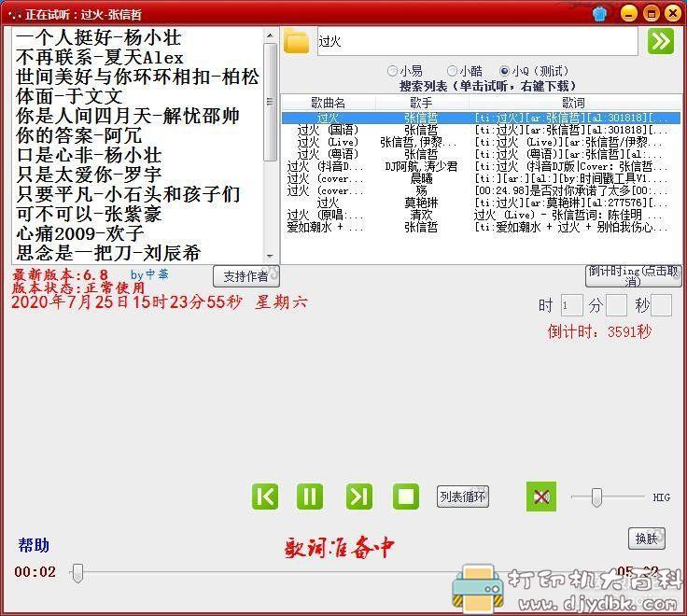Viewport: 687px width, 616px height.
Task: Pause the current playback
Action: [310, 497]
